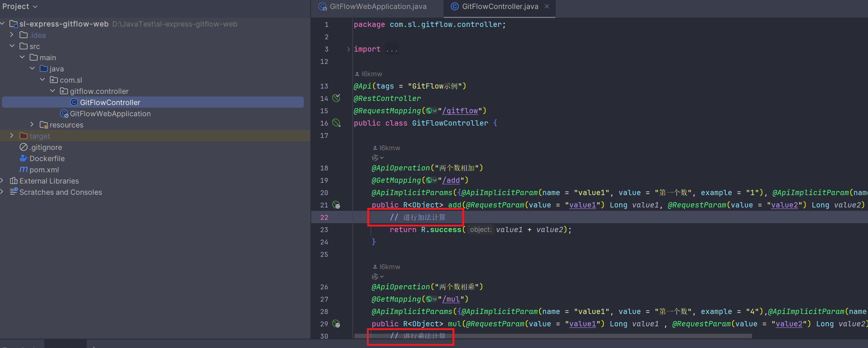Open the URL globe dropdown before /add
868x348 pixels.
click(x=432, y=180)
